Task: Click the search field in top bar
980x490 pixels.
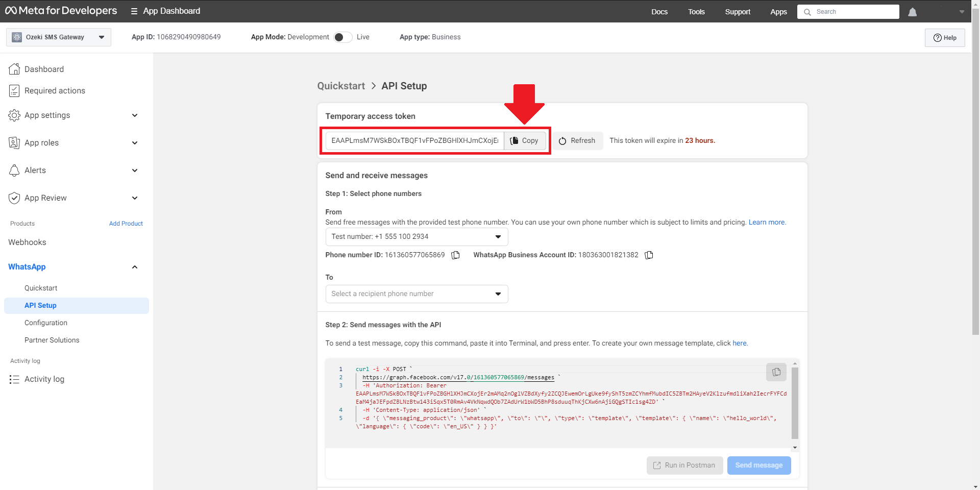Action: [848, 12]
